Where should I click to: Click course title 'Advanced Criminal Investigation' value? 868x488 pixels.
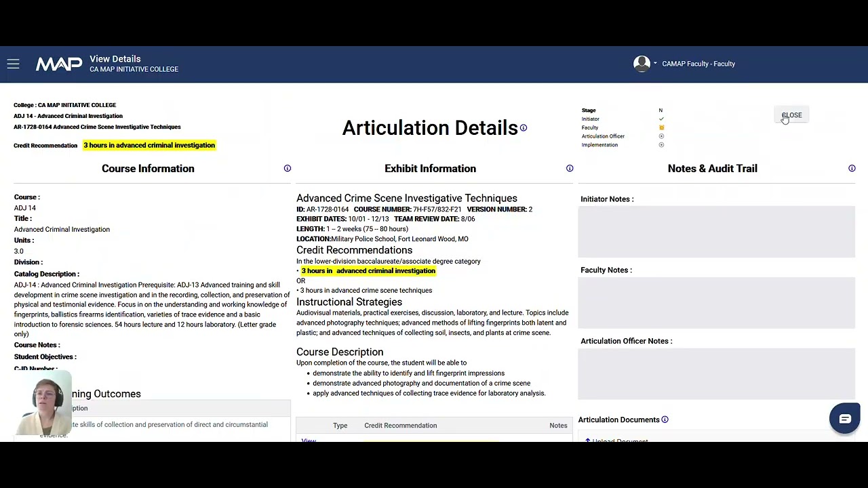(x=62, y=229)
